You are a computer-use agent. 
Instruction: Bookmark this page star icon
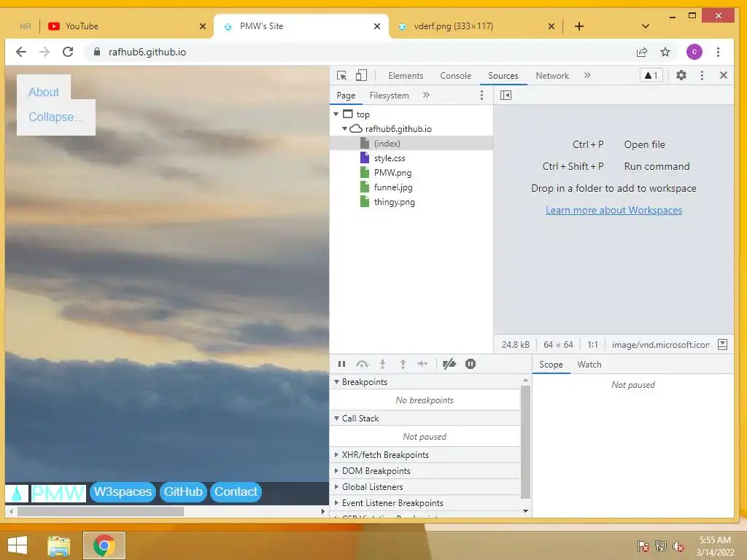click(x=665, y=52)
